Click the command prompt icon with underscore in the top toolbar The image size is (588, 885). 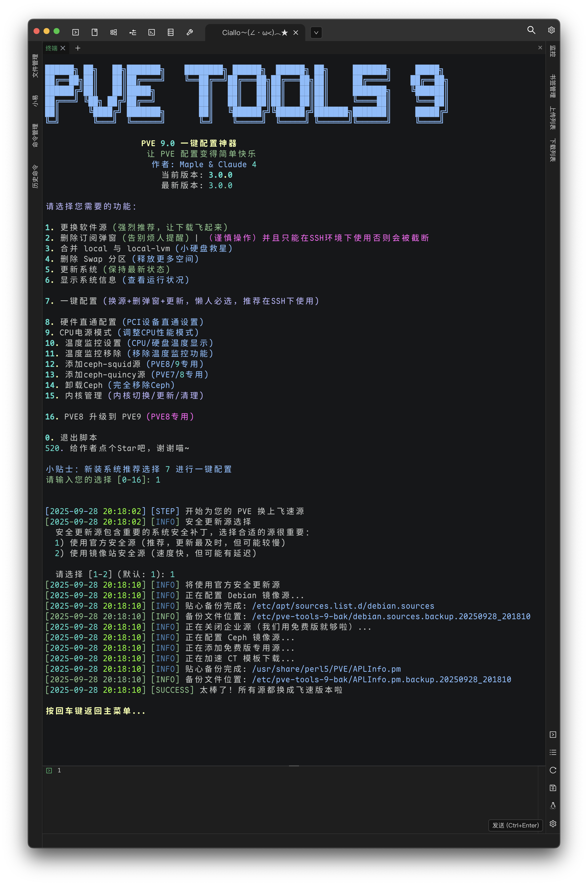pos(151,32)
